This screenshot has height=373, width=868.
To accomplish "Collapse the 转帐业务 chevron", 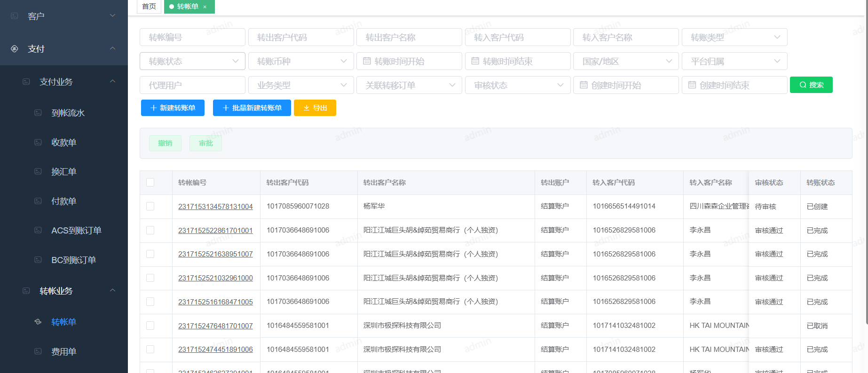I will pyautogui.click(x=112, y=290).
